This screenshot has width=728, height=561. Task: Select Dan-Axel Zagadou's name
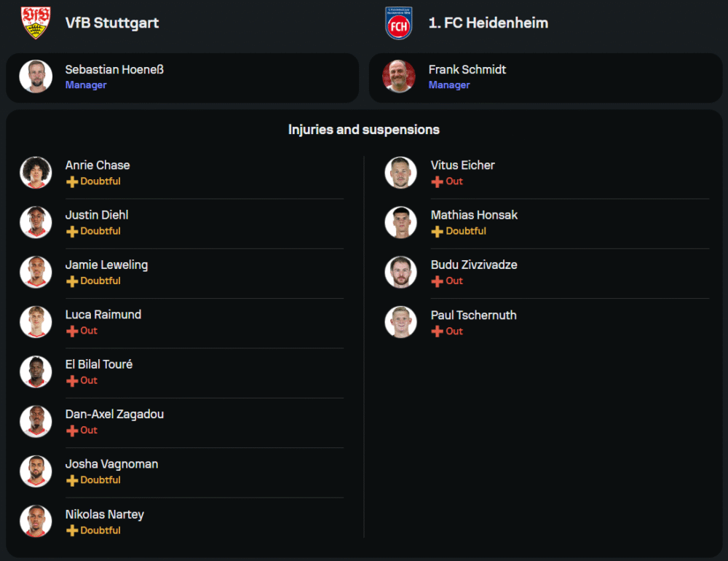coord(114,414)
